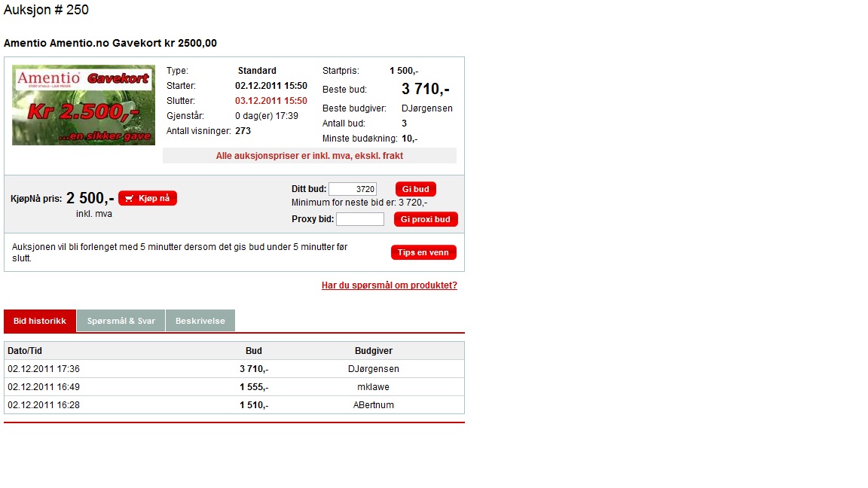
Task: Click view count '273'
Action: pyautogui.click(x=243, y=130)
